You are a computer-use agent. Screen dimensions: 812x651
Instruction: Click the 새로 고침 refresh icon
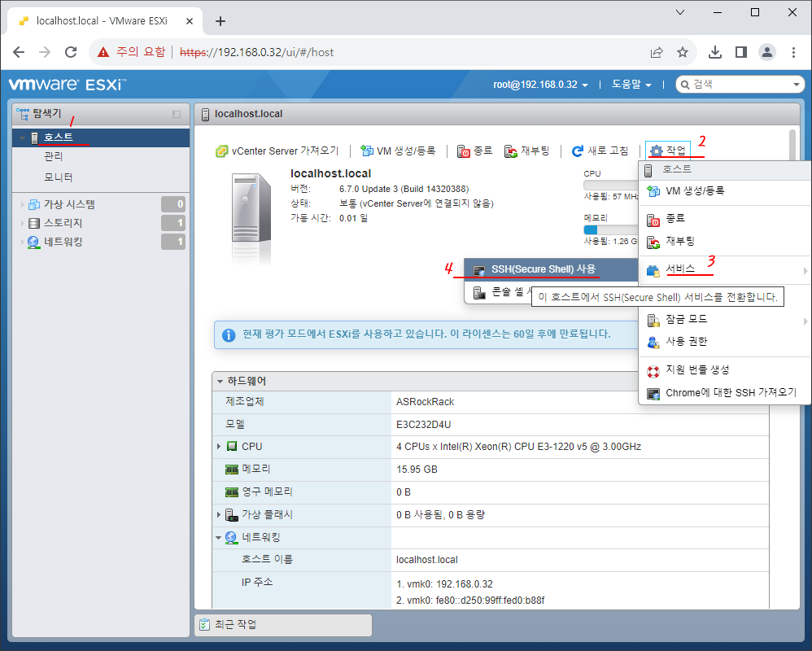578,151
